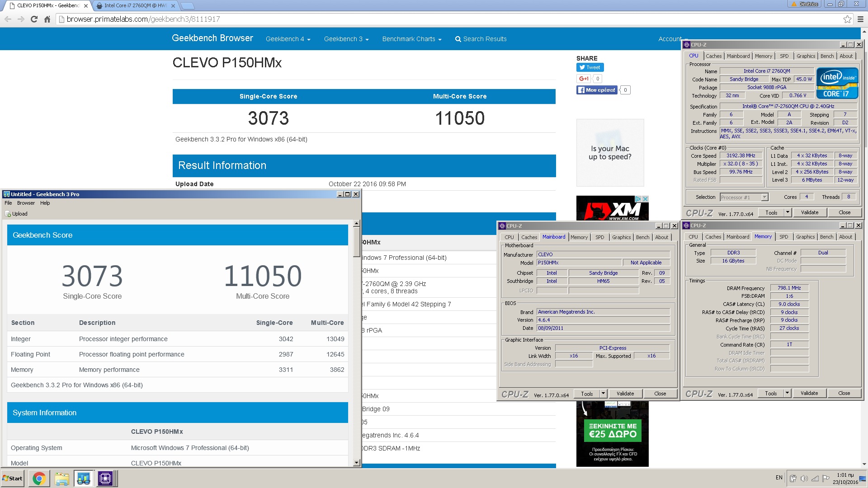This screenshot has height=488, width=868.
Task: Reload the Geekbench page
Action: coord(34,19)
